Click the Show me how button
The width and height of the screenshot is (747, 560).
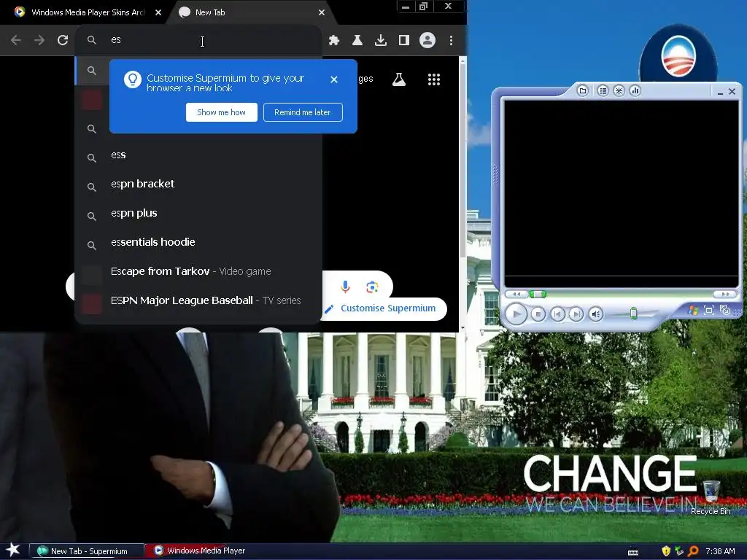222,112
